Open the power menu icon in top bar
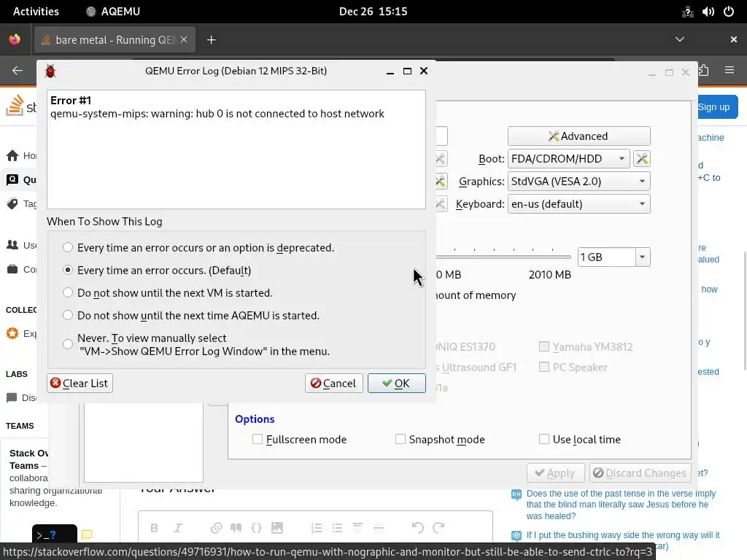The height and width of the screenshot is (560, 747). [729, 12]
